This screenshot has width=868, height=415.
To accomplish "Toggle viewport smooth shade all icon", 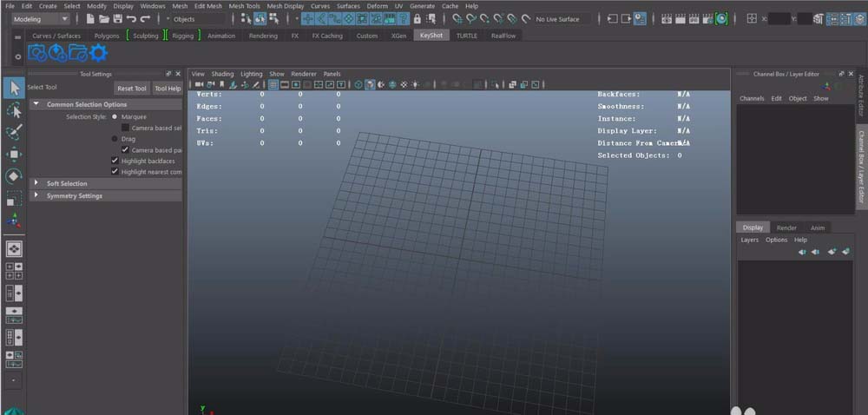I will point(370,85).
